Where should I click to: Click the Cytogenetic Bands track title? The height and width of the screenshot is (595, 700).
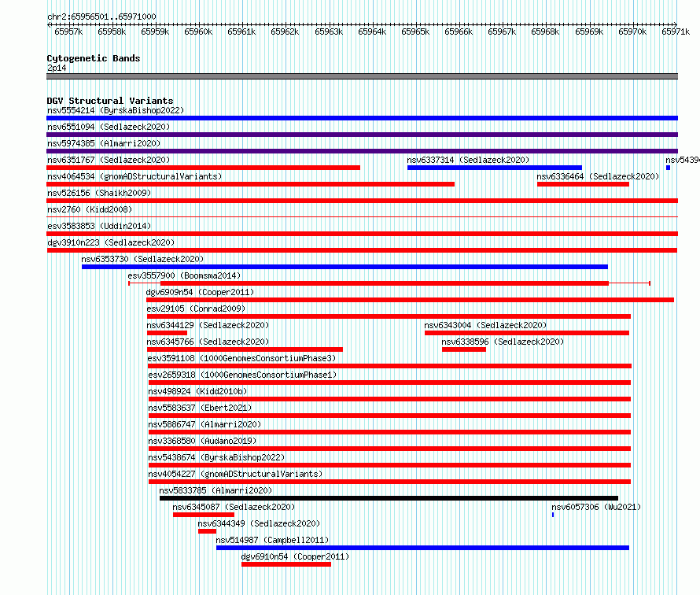[x=94, y=58]
